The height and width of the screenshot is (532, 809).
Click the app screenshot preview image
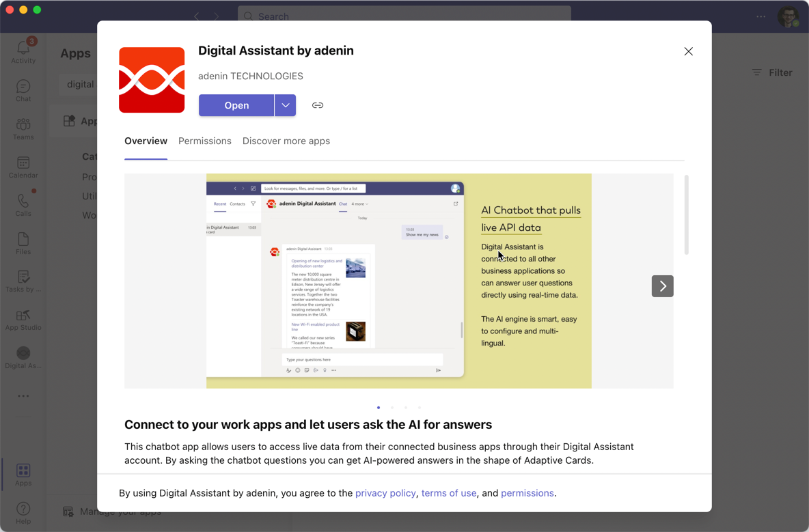pos(399,281)
